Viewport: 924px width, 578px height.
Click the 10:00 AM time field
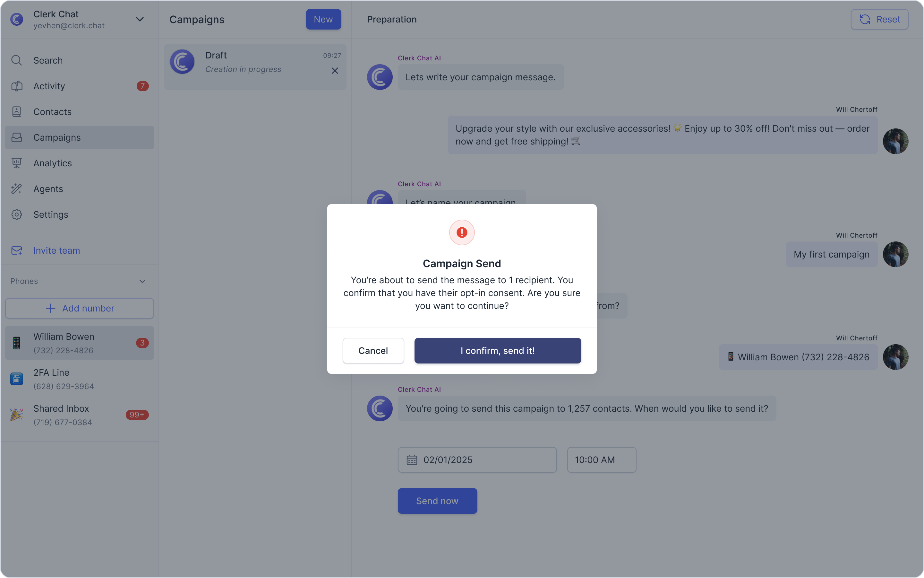click(x=601, y=460)
